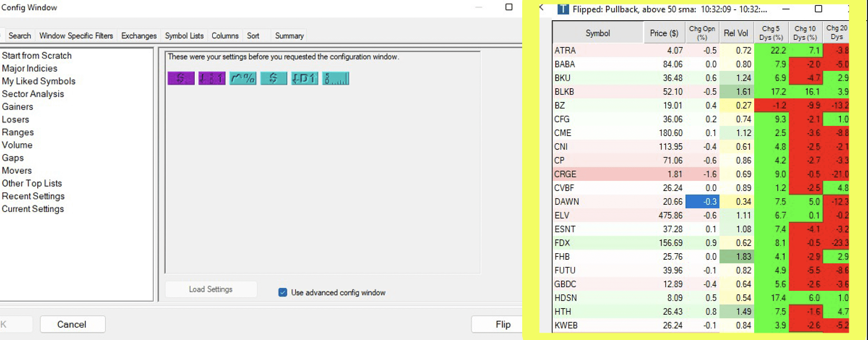The height and width of the screenshot is (340, 868).
Task: Select the highlighted CRGE symbol
Action: pyautogui.click(x=565, y=174)
